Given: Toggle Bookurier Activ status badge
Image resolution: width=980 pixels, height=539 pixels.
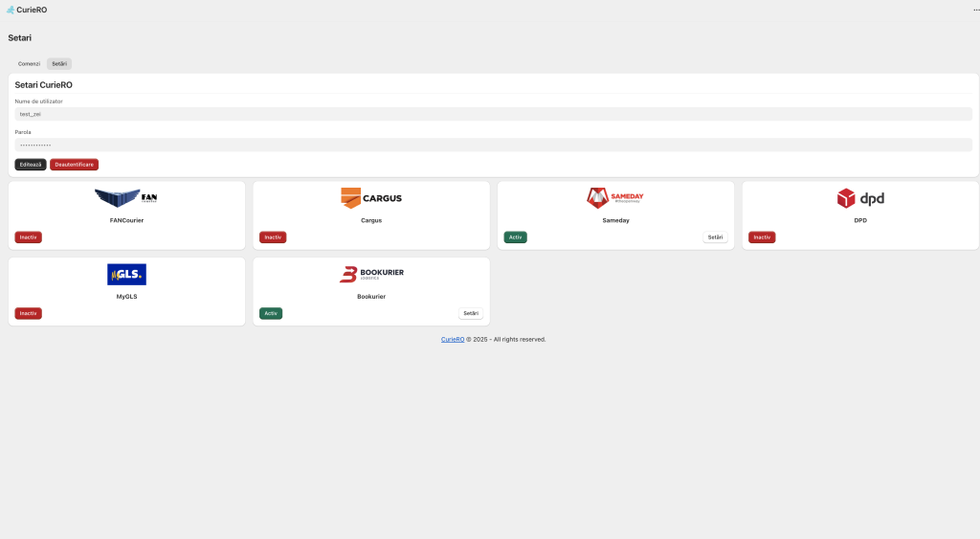Looking at the screenshot, I should point(271,313).
